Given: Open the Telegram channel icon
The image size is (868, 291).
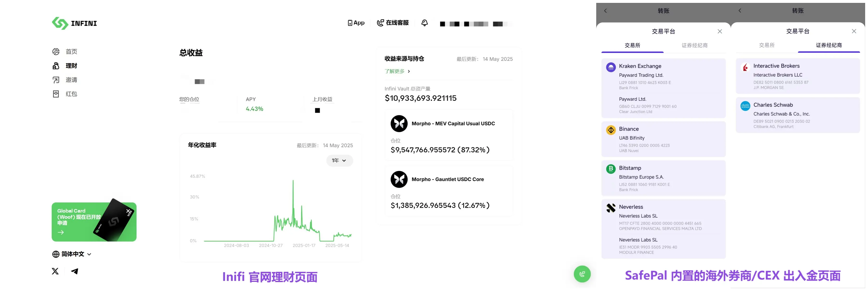Looking at the screenshot, I should pos(75,271).
